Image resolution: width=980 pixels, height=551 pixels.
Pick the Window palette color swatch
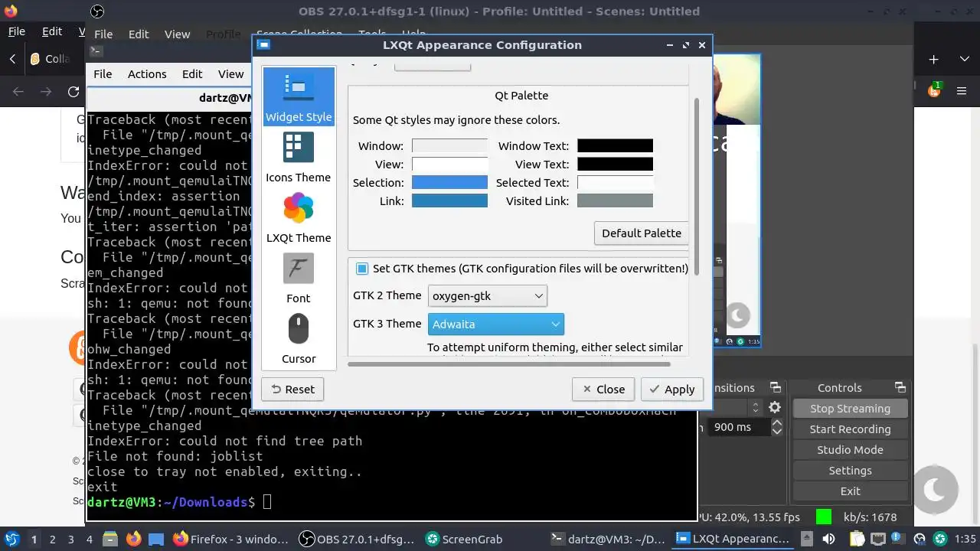pyautogui.click(x=449, y=145)
